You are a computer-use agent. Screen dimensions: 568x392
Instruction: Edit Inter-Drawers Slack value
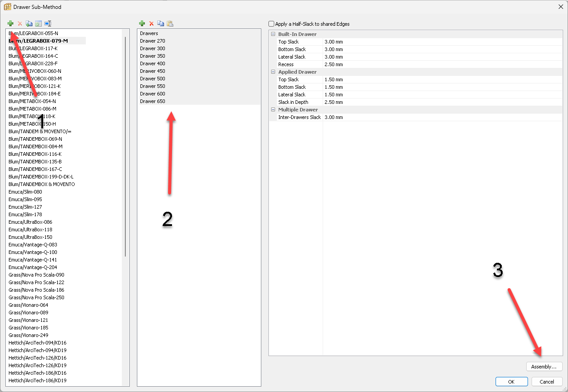442,117
